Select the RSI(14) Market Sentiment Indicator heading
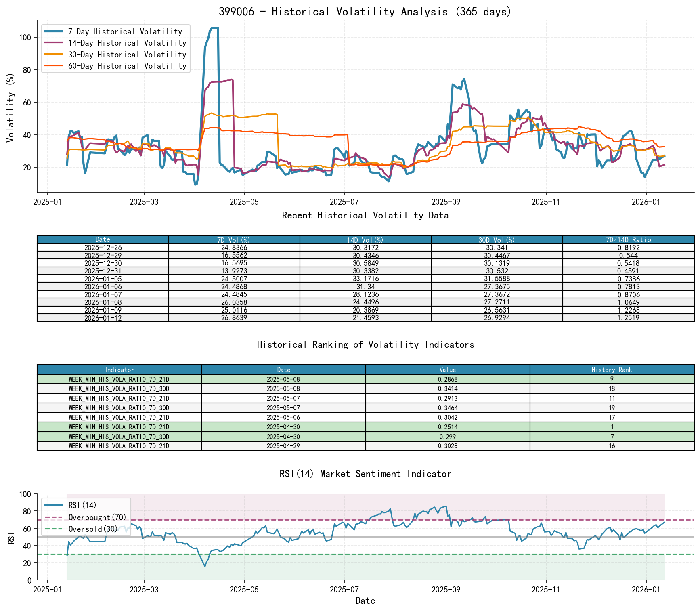Viewport: 700px width, 611px height. [365, 474]
